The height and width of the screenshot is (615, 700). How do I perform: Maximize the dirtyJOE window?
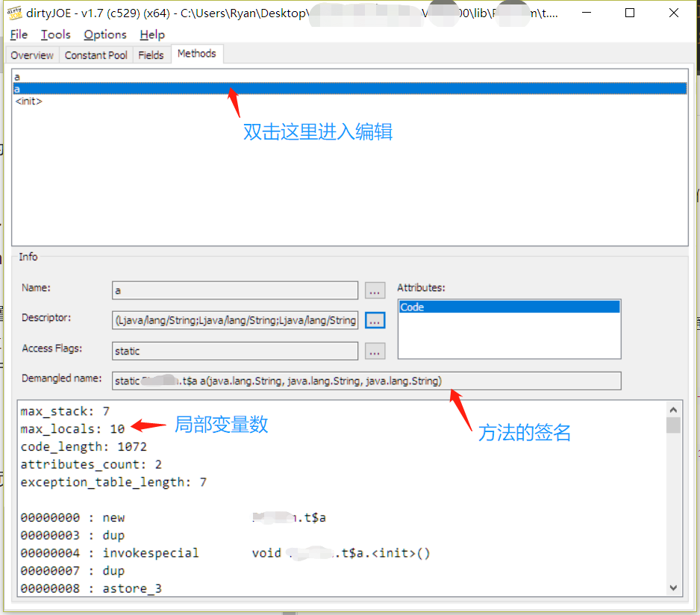pyautogui.click(x=630, y=13)
